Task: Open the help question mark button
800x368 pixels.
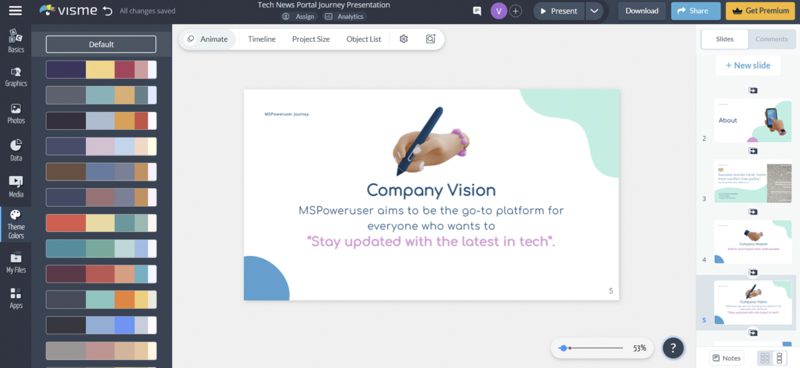Action: tap(673, 348)
